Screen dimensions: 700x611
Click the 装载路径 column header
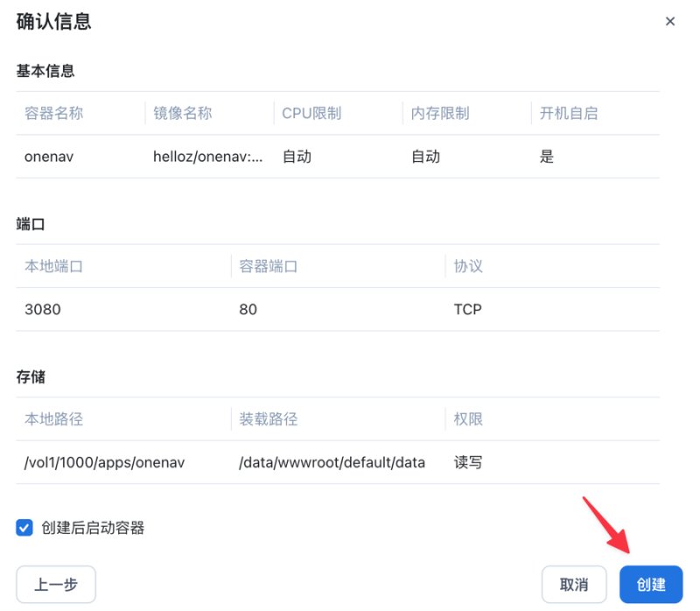click(x=269, y=419)
